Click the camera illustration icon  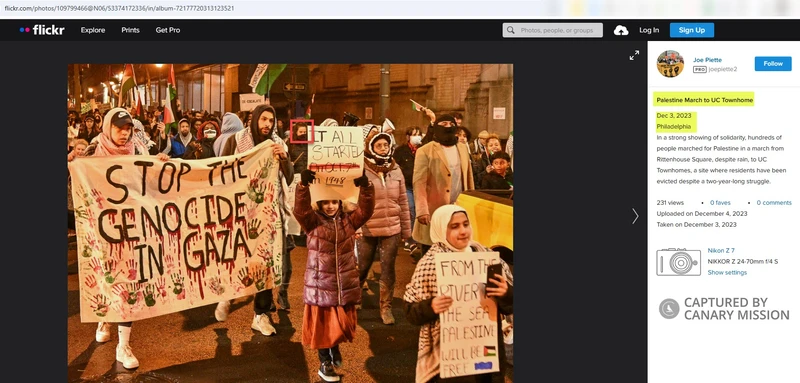[678, 262]
